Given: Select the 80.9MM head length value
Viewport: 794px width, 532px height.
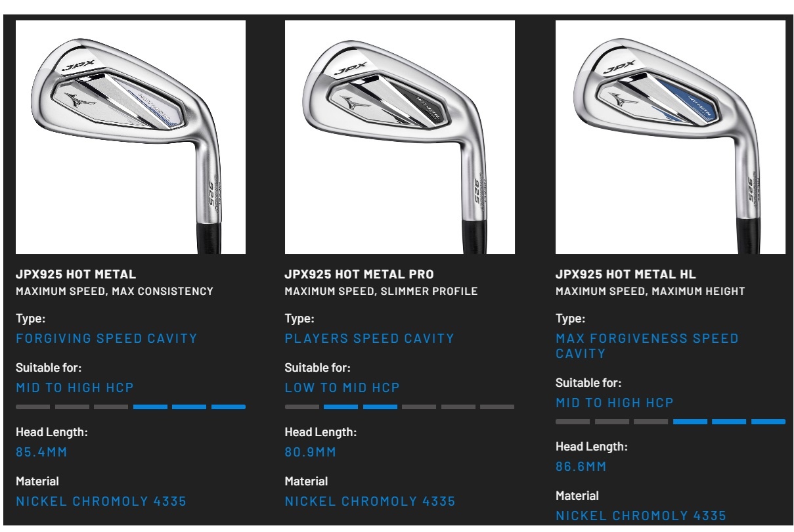Looking at the screenshot, I should 310,452.
